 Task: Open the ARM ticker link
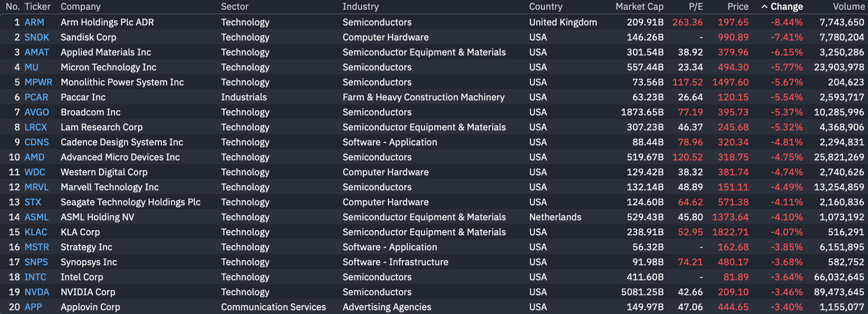[x=34, y=22]
